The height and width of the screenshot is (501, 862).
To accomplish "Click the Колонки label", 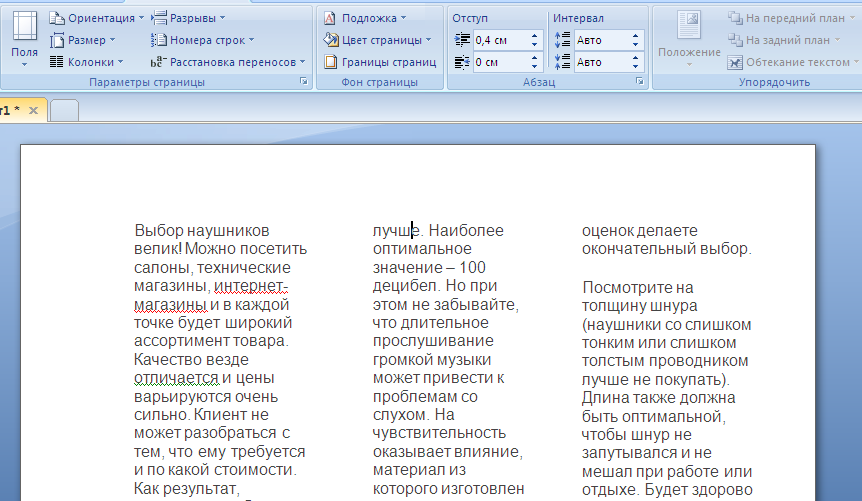I will pyautogui.click(x=91, y=62).
